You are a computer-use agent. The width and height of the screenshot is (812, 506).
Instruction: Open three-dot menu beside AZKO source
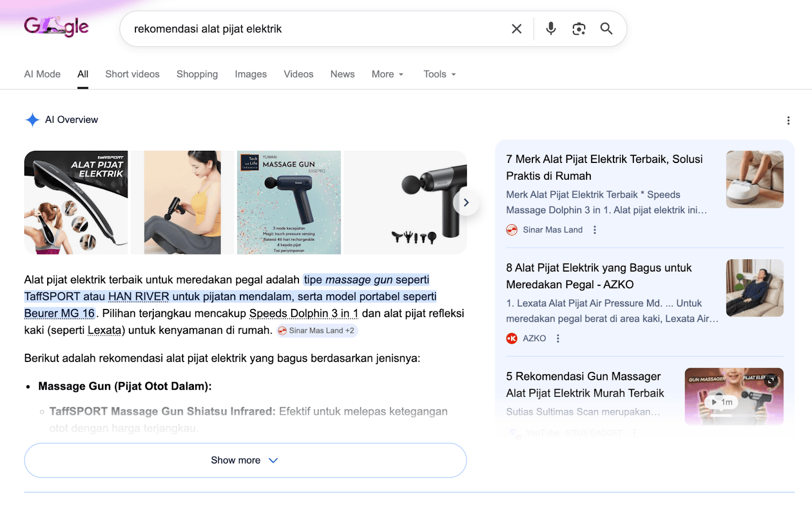tap(558, 339)
